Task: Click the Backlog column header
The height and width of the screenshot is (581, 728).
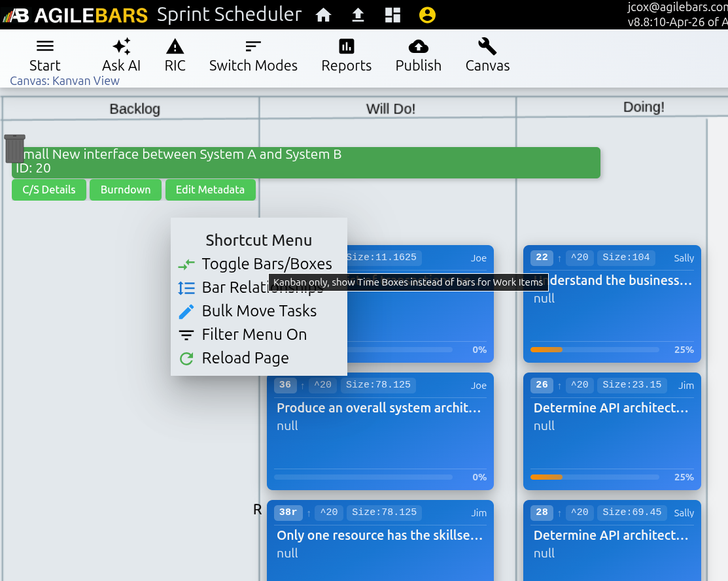Action: [135, 109]
